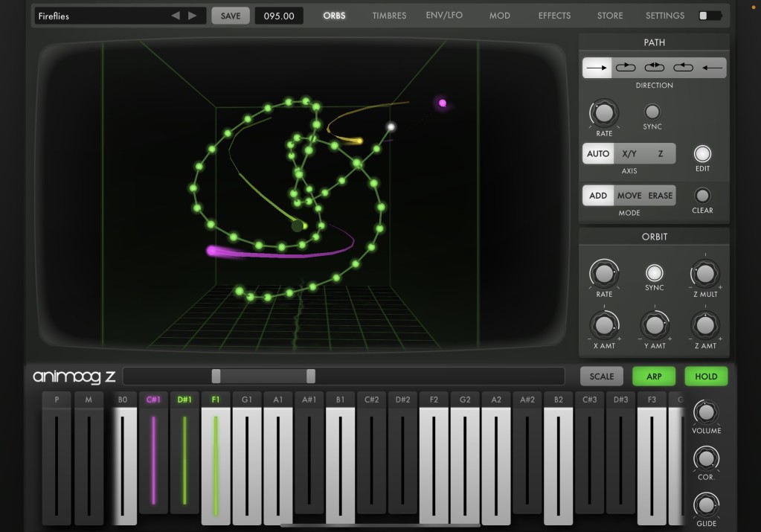The width and height of the screenshot is (761, 532).
Task: Go to the previous preset
Action: [176, 16]
